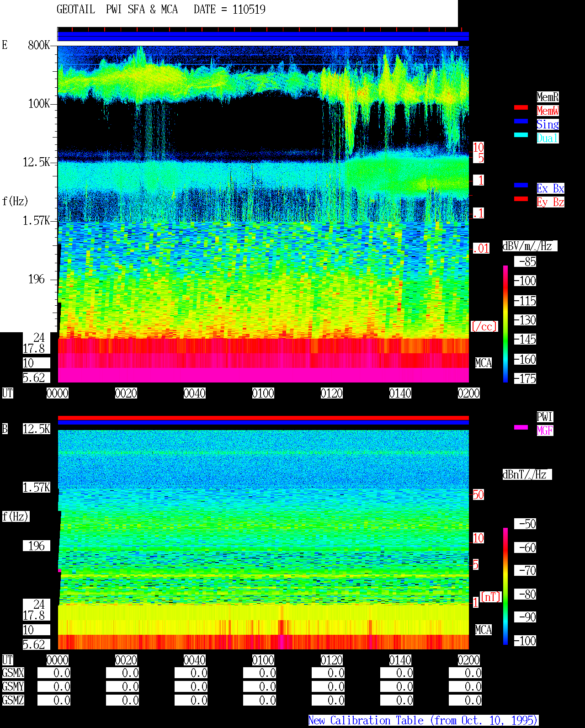The image size is (585, 728).
Task: Click the -85 value on the color scale
Action: [x=525, y=261]
